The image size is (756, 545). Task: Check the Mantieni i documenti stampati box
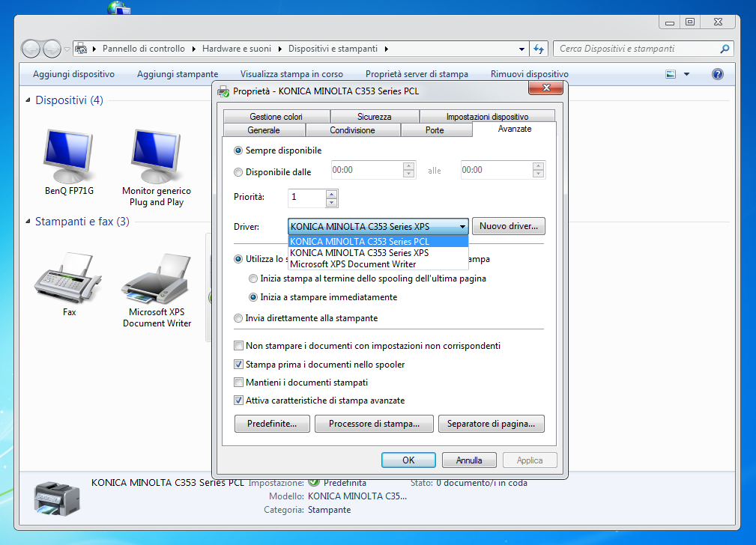[239, 383]
